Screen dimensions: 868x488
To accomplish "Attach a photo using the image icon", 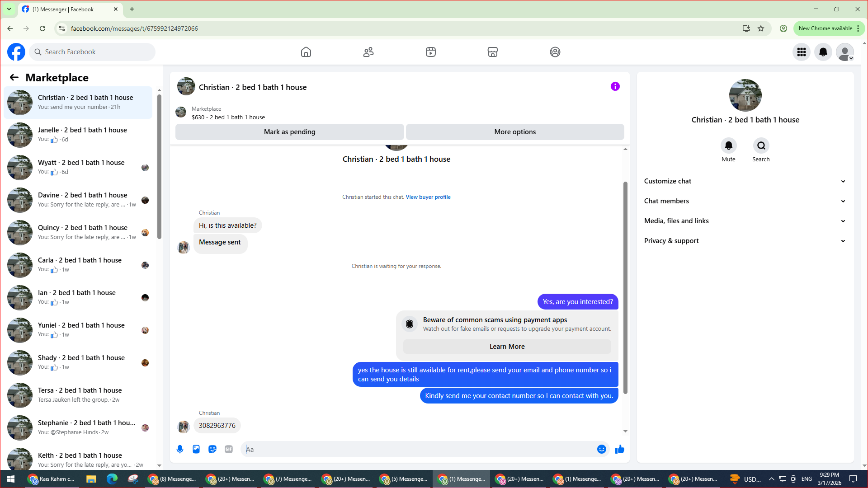I will coord(196,449).
